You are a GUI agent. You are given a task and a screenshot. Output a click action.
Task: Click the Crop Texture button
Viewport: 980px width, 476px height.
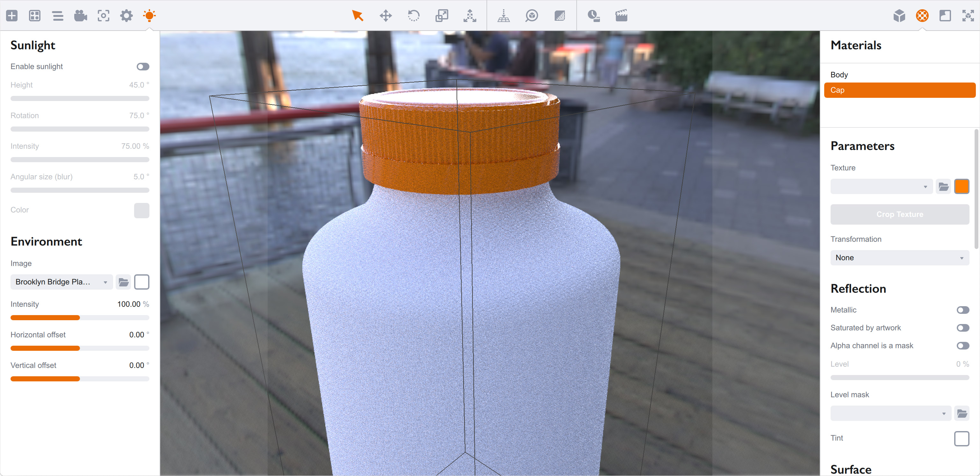click(899, 214)
